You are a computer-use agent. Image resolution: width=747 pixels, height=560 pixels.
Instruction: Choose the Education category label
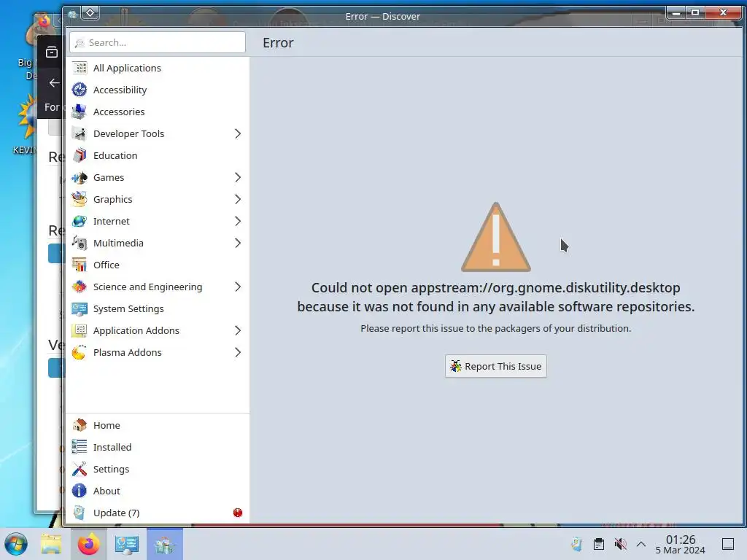point(115,156)
